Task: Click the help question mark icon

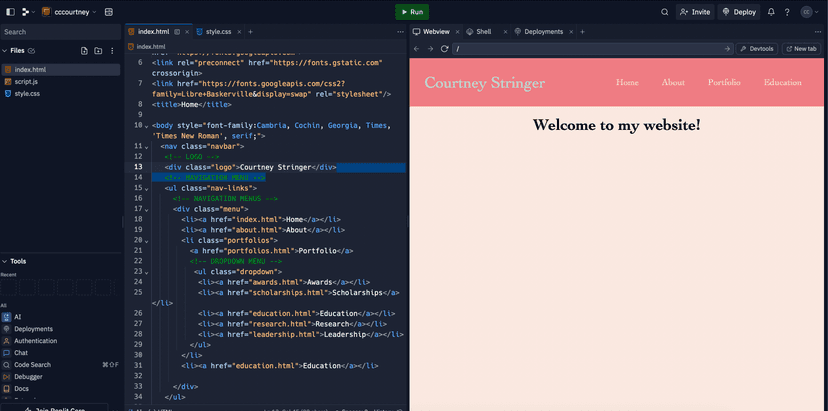Action: (x=787, y=12)
